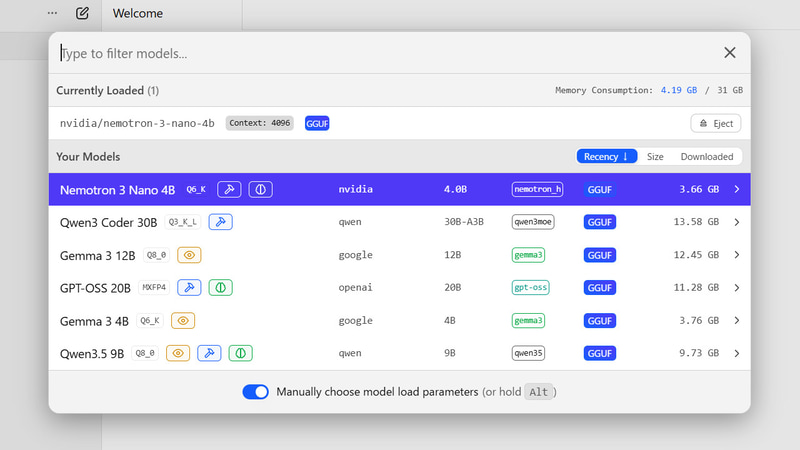Click the Q3_K_L quantization tag
Viewport: 800px width, 450px height.
point(183,222)
